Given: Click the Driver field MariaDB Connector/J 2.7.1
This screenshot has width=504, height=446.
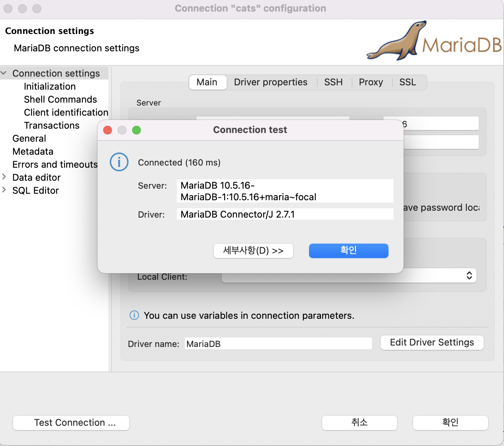Looking at the screenshot, I should pyautogui.click(x=285, y=214).
